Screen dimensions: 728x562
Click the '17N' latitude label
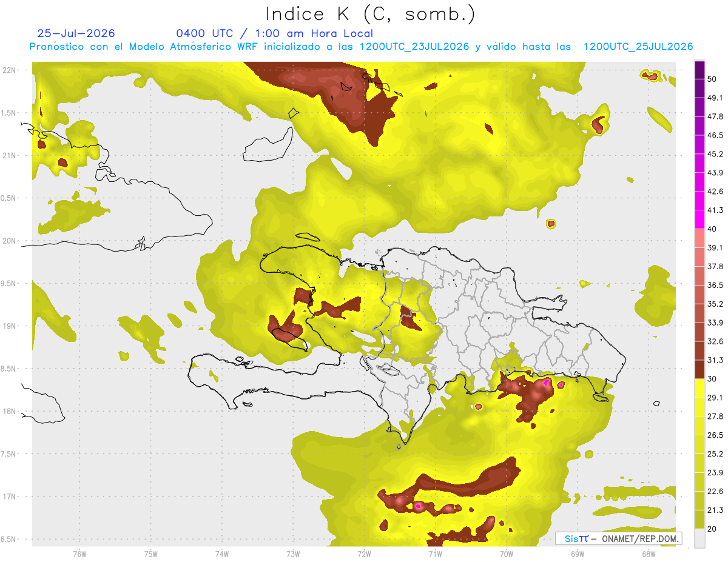[x=9, y=497]
